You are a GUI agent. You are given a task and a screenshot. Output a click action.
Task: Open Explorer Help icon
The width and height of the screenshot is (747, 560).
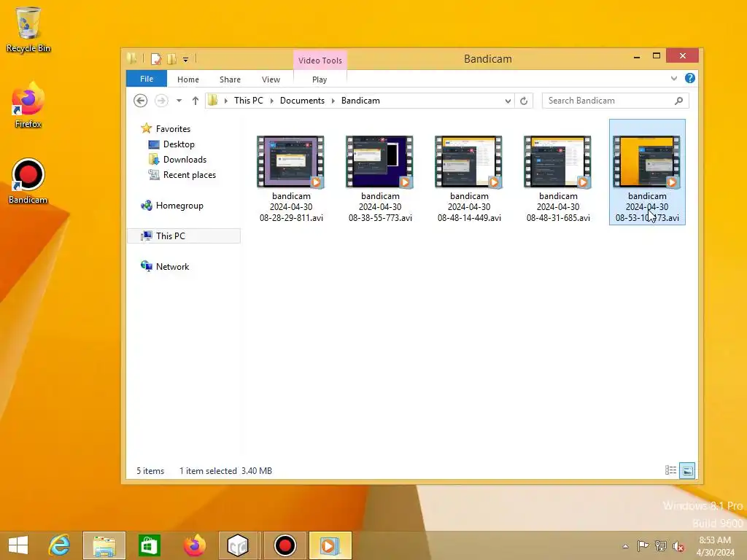[x=690, y=78]
